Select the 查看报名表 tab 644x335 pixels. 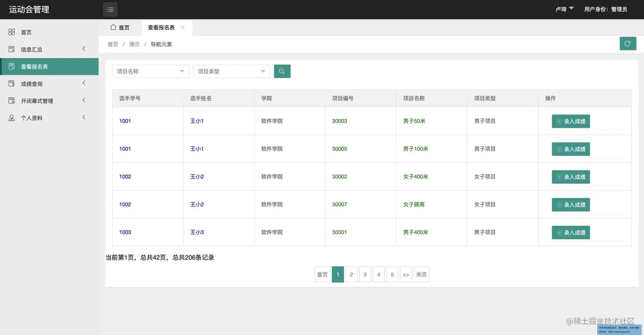pos(167,27)
